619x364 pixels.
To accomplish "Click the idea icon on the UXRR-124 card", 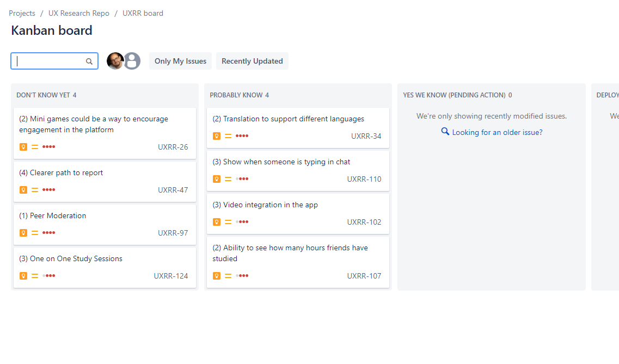I will tap(23, 275).
